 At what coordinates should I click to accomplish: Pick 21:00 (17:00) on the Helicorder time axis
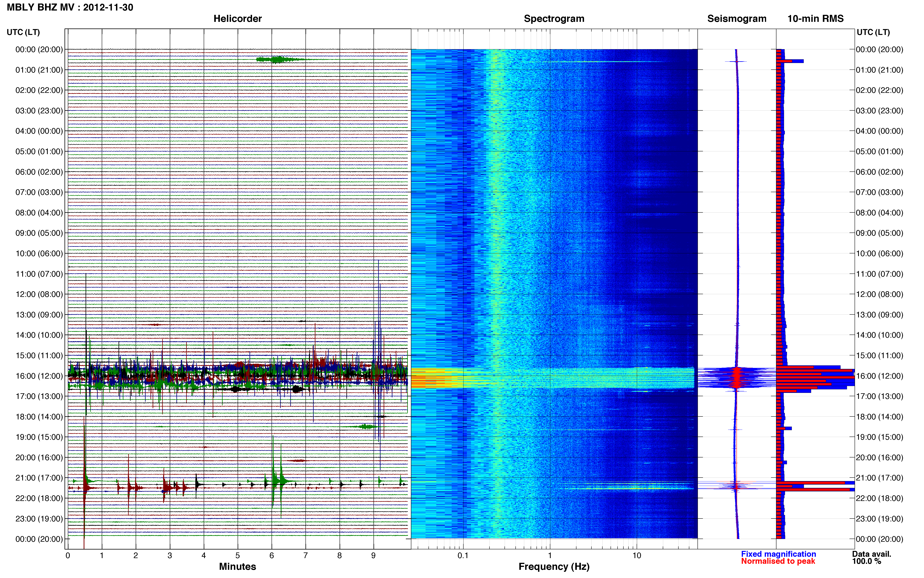pyautogui.click(x=39, y=478)
